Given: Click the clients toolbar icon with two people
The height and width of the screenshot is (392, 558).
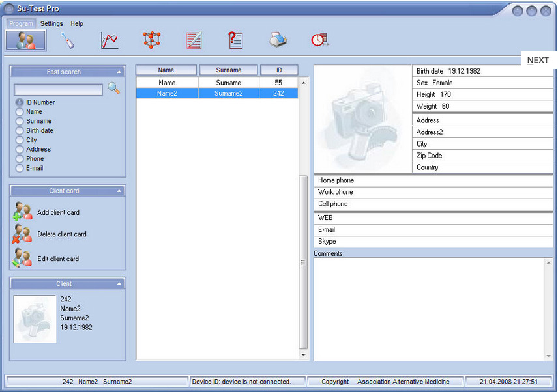Looking at the screenshot, I should pyautogui.click(x=26, y=40).
